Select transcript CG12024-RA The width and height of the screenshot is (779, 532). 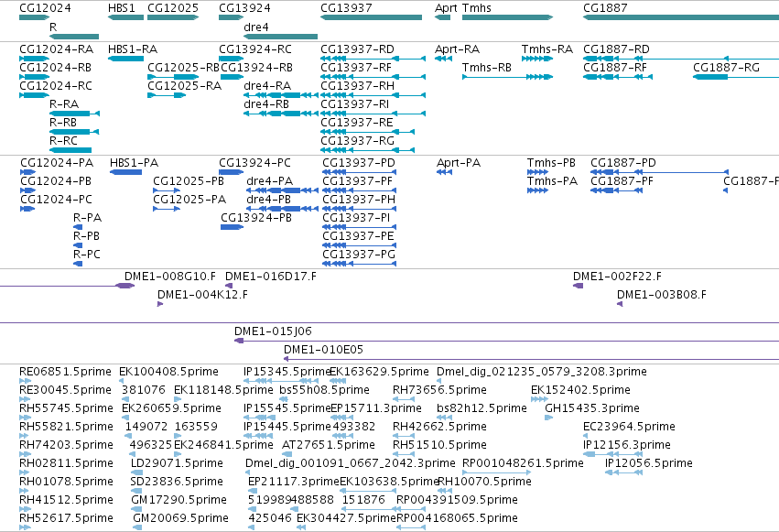point(57,49)
